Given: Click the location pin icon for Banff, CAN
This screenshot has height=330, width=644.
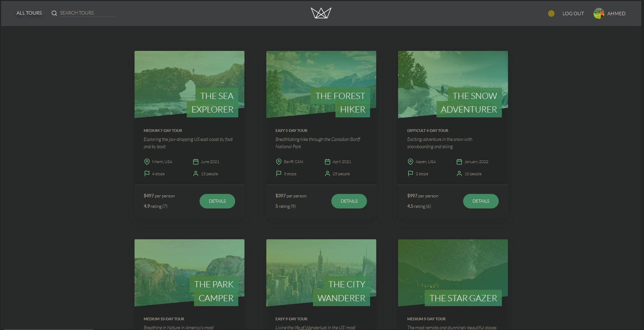Looking at the screenshot, I should (278, 161).
